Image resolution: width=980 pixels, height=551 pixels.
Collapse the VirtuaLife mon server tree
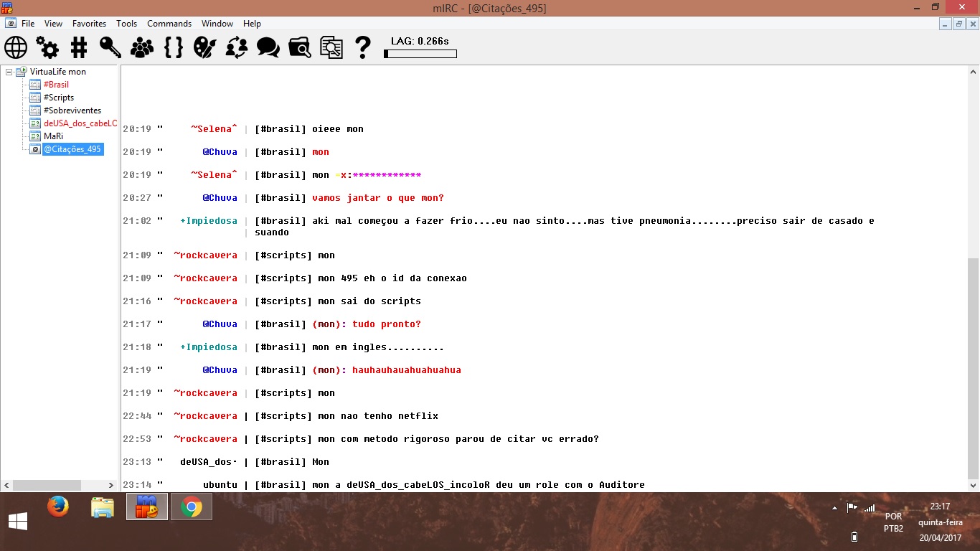(x=9, y=72)
